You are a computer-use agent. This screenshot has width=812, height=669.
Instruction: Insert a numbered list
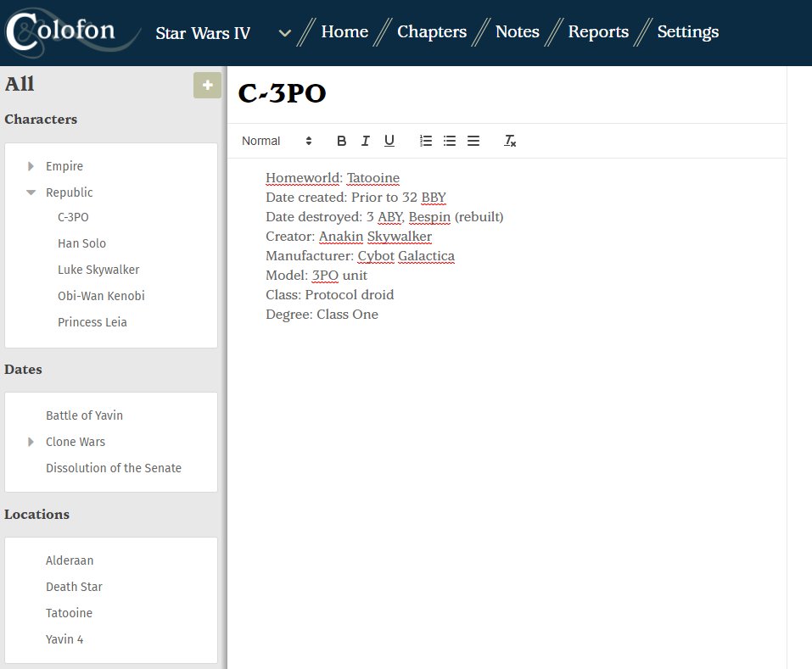[x=426, y=141]
